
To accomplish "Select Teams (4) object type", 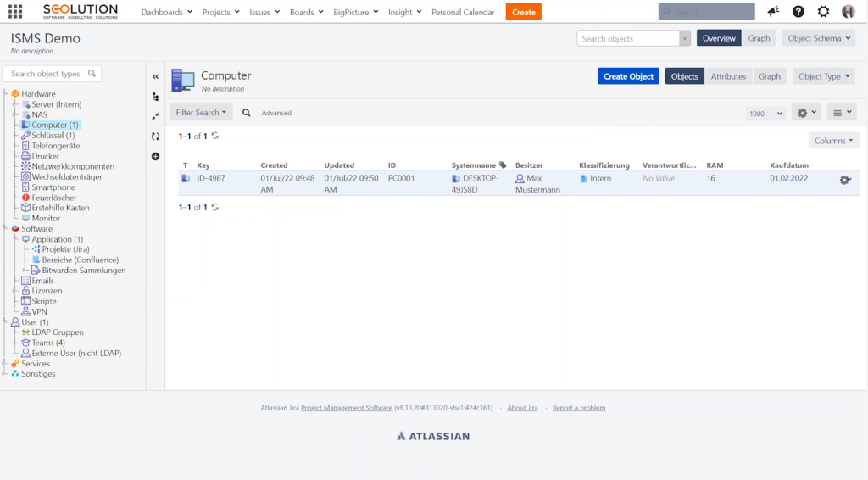I will [48, 343].
